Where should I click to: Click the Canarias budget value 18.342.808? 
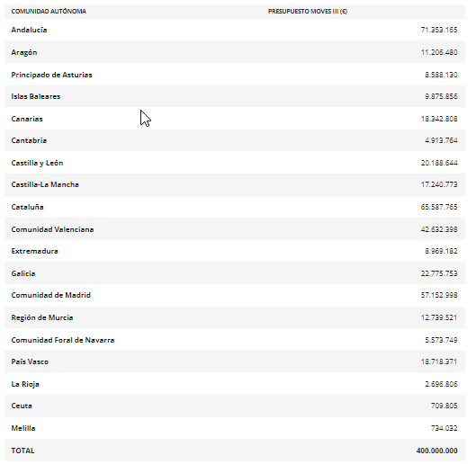point(439,119)
